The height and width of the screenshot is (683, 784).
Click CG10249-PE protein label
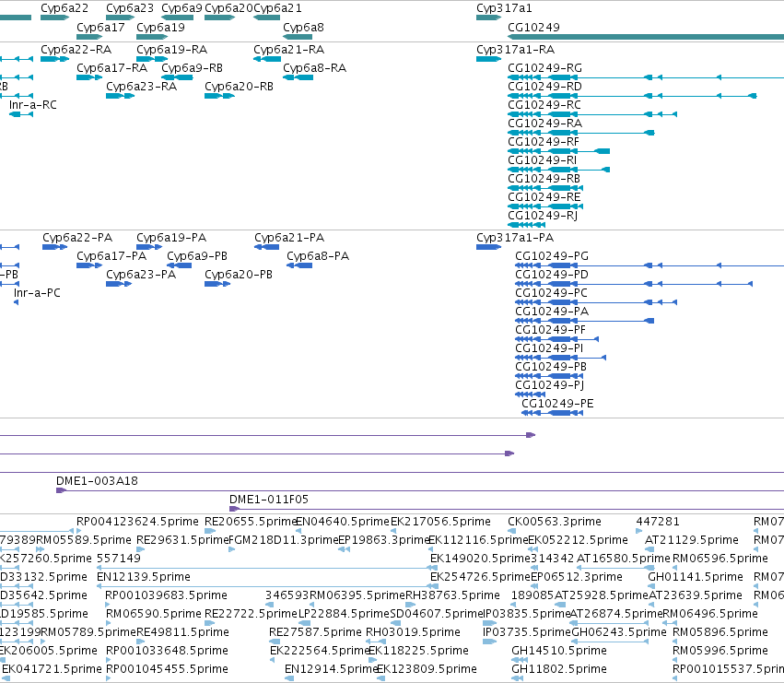(557, 405)
